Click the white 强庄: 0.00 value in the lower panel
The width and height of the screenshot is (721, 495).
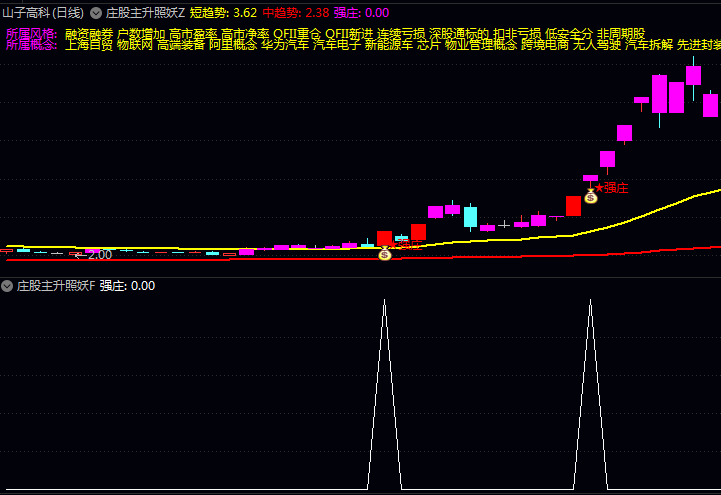(127, 286)
